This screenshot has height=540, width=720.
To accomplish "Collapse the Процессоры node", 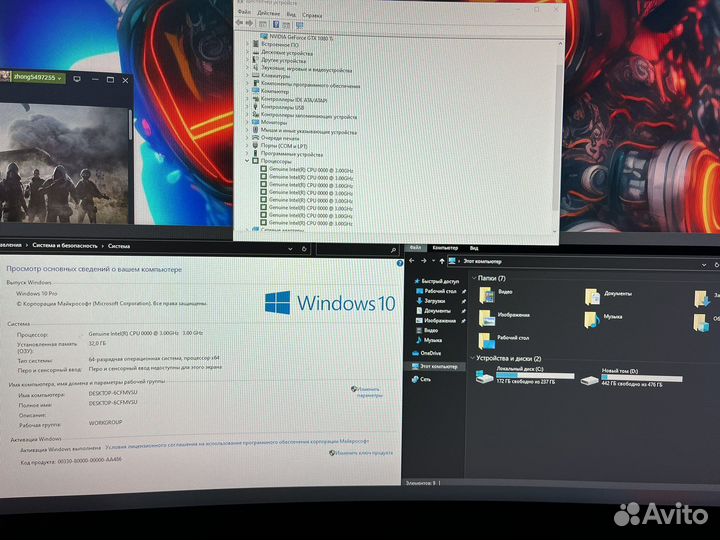I will [248, 161].
